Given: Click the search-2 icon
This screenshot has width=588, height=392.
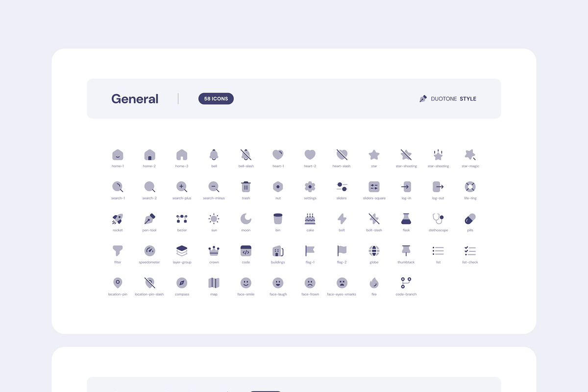Looking at the screenshot, I should [149, 187].
